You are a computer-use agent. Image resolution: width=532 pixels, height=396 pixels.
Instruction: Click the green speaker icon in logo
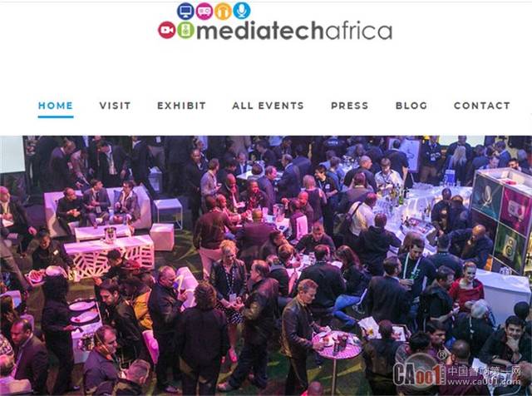point(185,30)
